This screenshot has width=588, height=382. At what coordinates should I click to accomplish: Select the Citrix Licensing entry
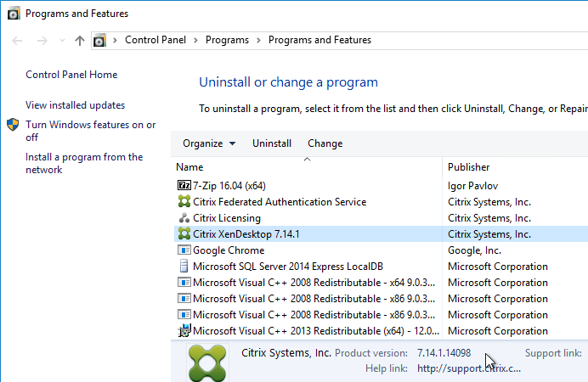pos(227,218)
